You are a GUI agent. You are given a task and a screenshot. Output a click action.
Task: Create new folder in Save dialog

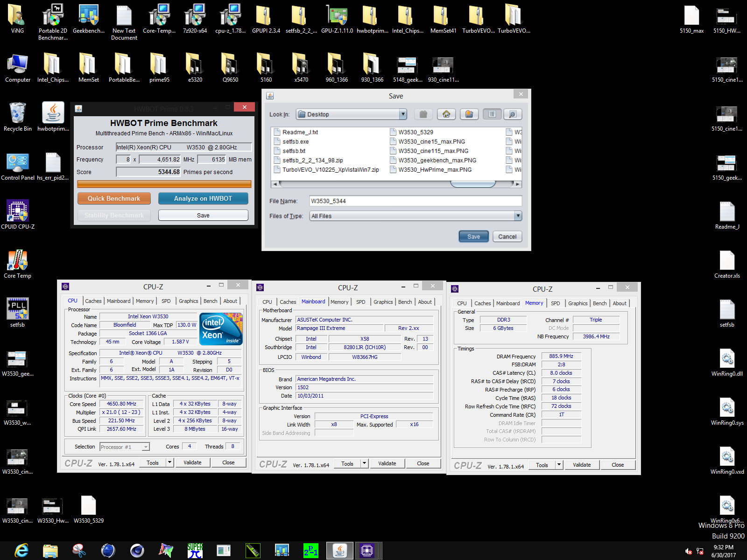pos(469,114)
